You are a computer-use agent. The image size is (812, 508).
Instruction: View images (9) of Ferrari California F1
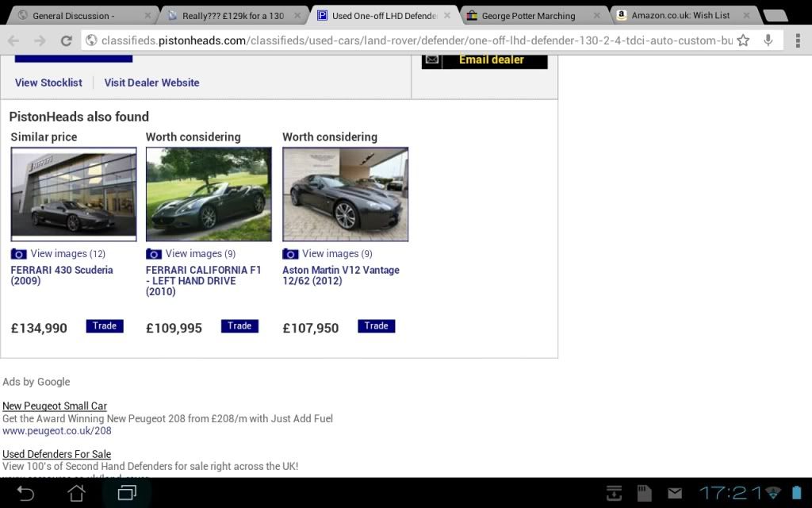201,253
